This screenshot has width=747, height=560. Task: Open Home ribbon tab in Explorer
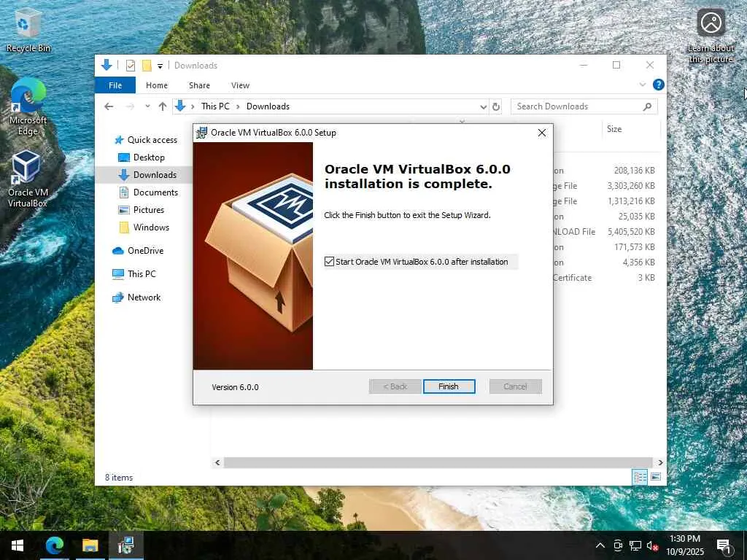(x=157, y=85)
